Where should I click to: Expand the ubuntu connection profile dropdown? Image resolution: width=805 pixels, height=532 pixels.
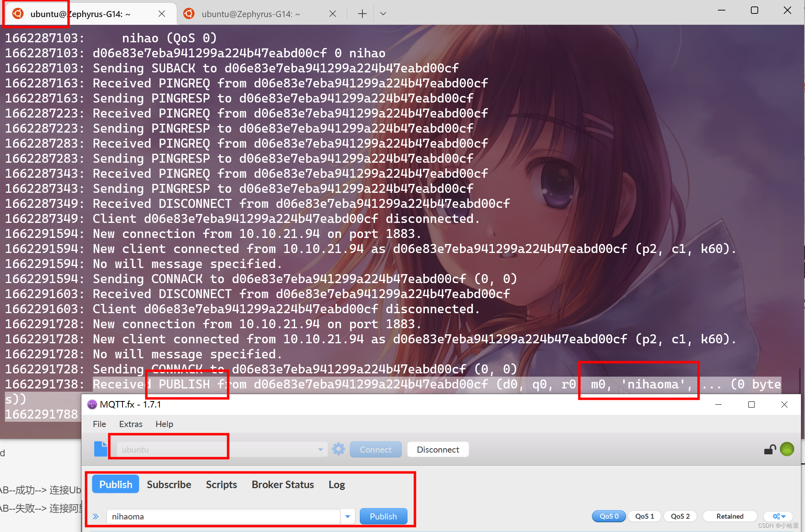coord(320,449)
